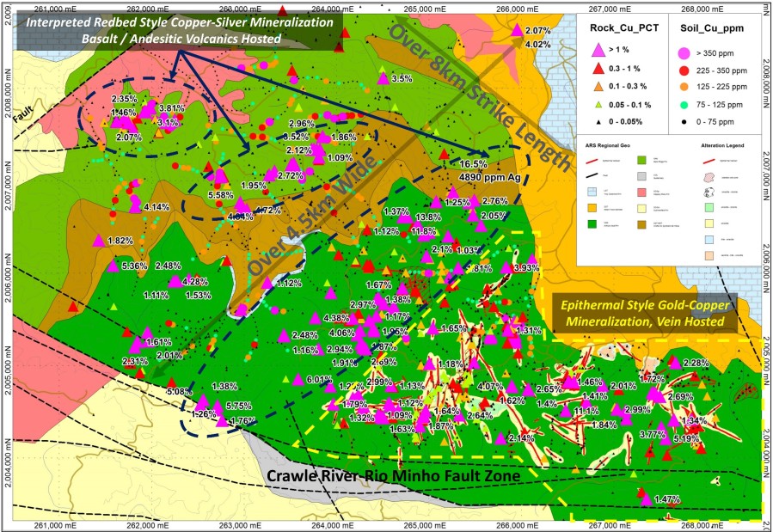Click the 'Rock_Cu_PCT' legend heading

[624, 28]
